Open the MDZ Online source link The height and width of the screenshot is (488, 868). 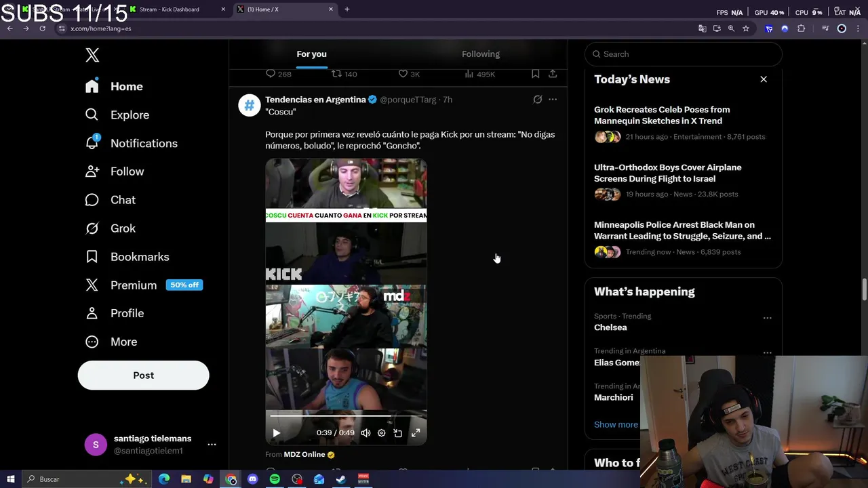(x=304, y=455)
